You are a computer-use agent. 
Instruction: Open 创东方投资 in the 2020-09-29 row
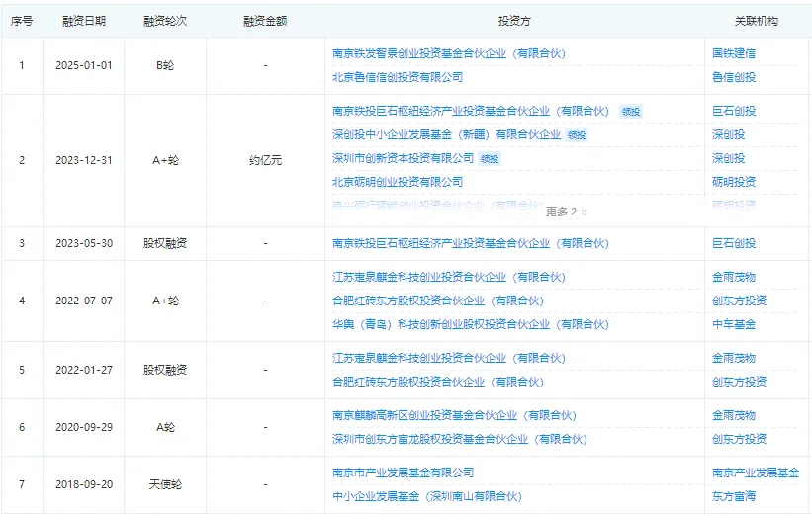pos(739,440)
